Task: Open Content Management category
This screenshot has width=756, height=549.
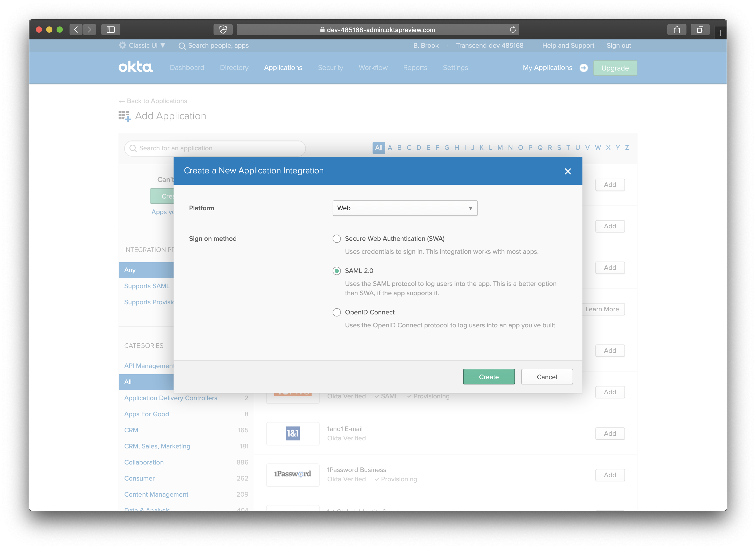Action: pos(156,494)
